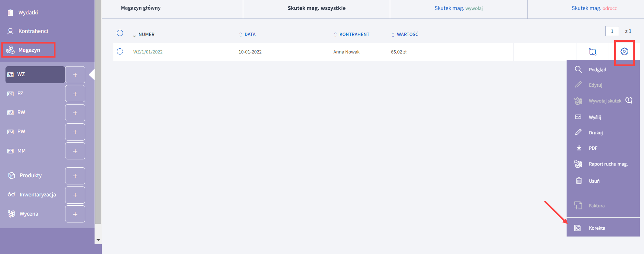Switch to Skutek mag. wywołaj tab

coord(458,8)
